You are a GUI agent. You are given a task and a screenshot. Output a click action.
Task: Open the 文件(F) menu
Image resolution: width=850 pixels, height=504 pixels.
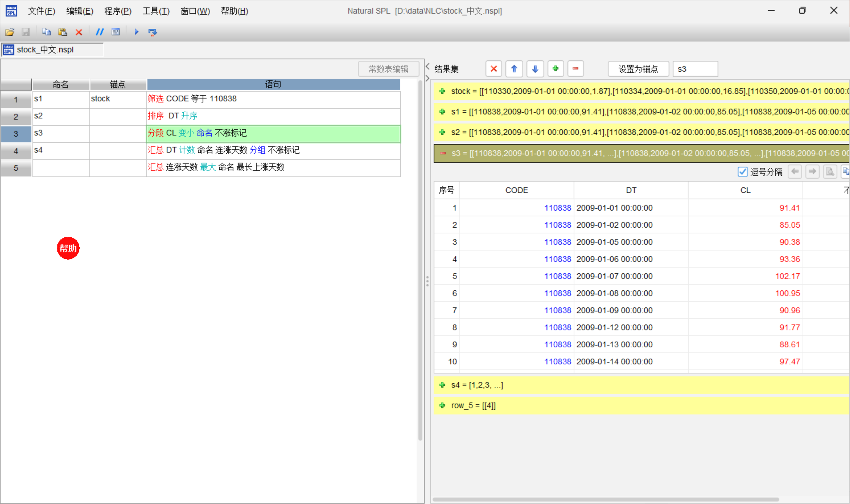pyautogui.click(x=41, y=11)
